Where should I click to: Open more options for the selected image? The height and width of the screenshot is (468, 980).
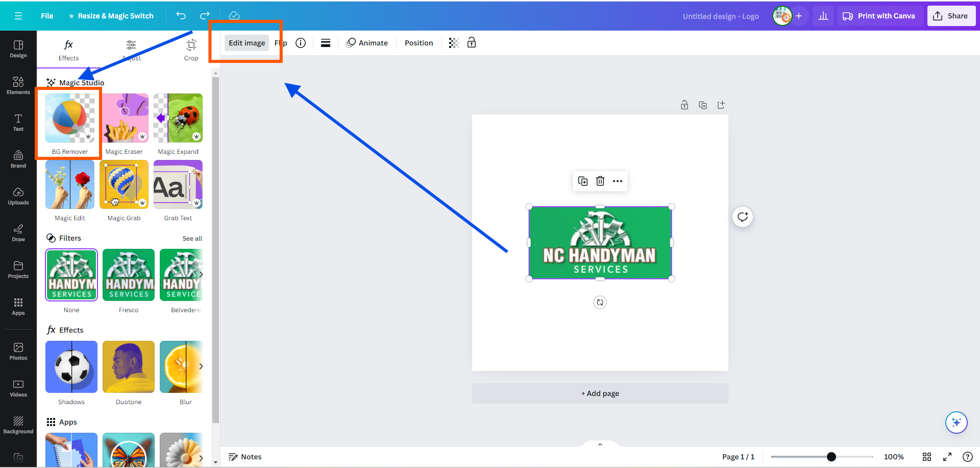(618, 181)
